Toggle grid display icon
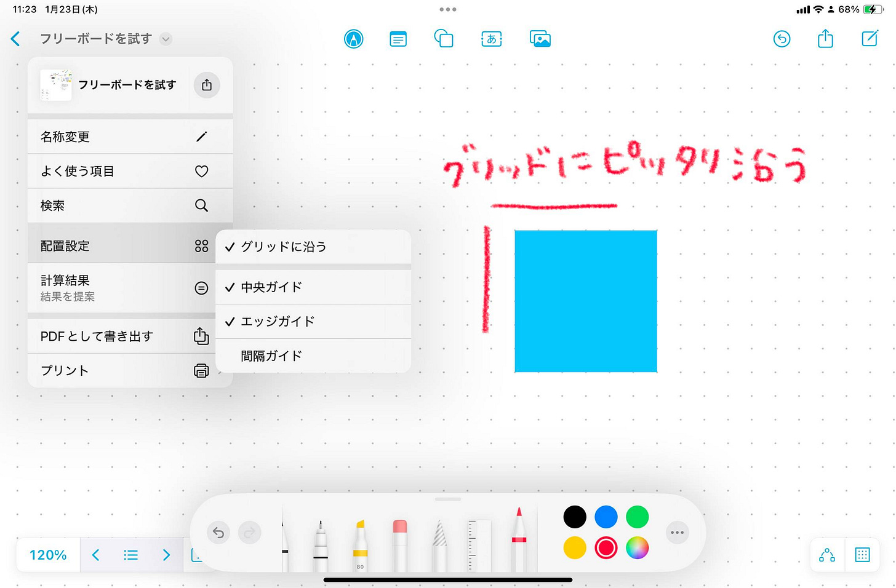This screenshot has height=588, width=896. (x=863, y=555)
